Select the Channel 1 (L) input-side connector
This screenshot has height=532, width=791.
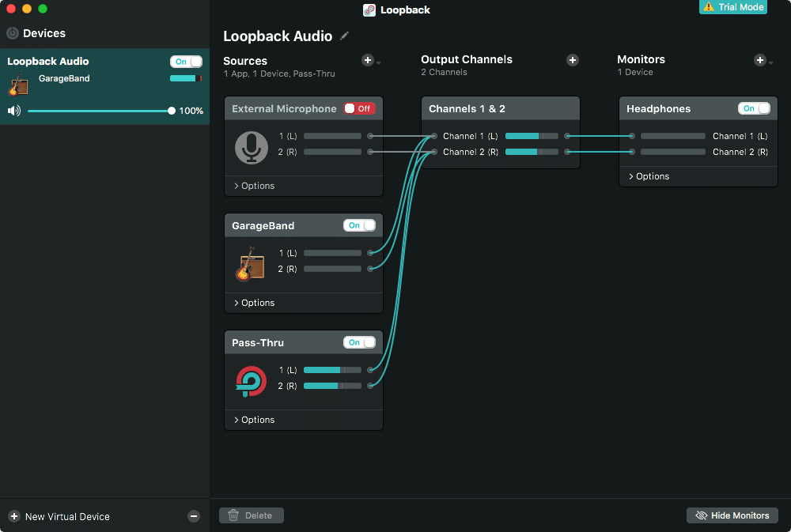tap(433, 136)
